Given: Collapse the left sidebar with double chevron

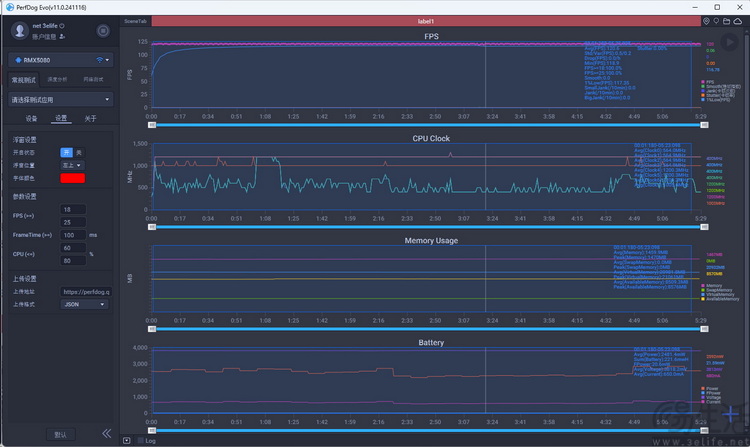Looking at the screenshot, I should point(107,433).
